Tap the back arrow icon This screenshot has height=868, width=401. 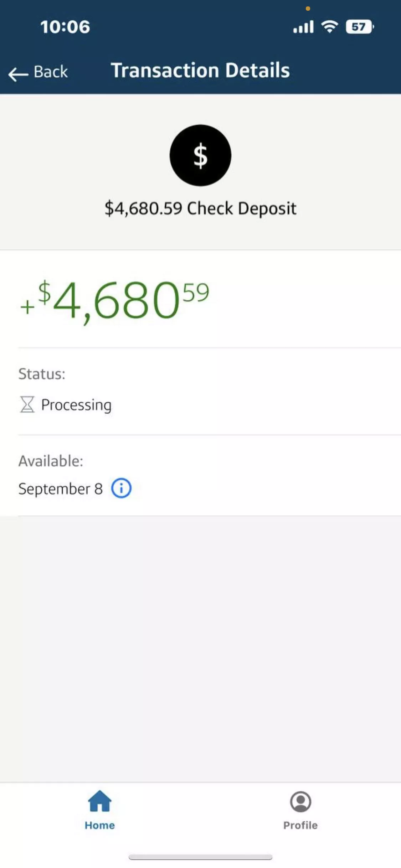click(x=18, y=74)
